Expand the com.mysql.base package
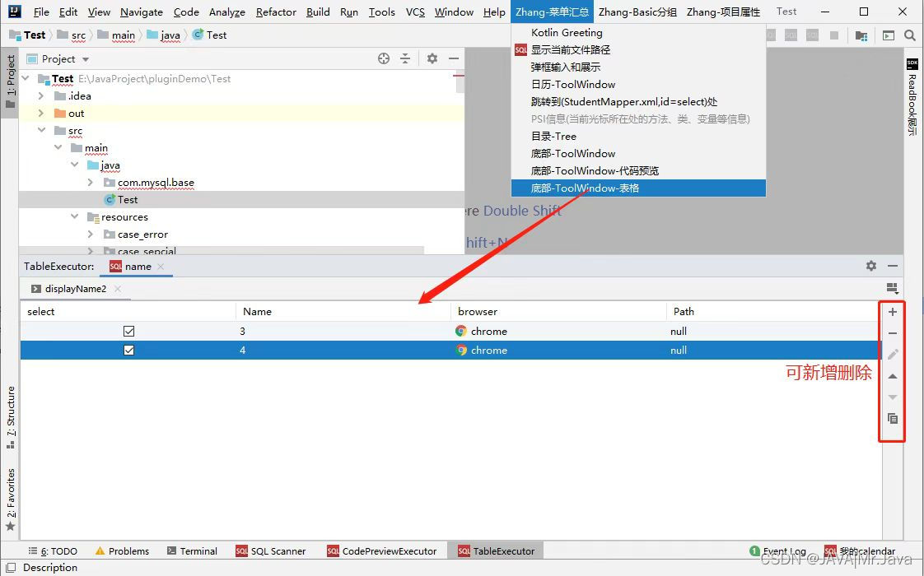The image size is (924, 576). pos(90,182)
